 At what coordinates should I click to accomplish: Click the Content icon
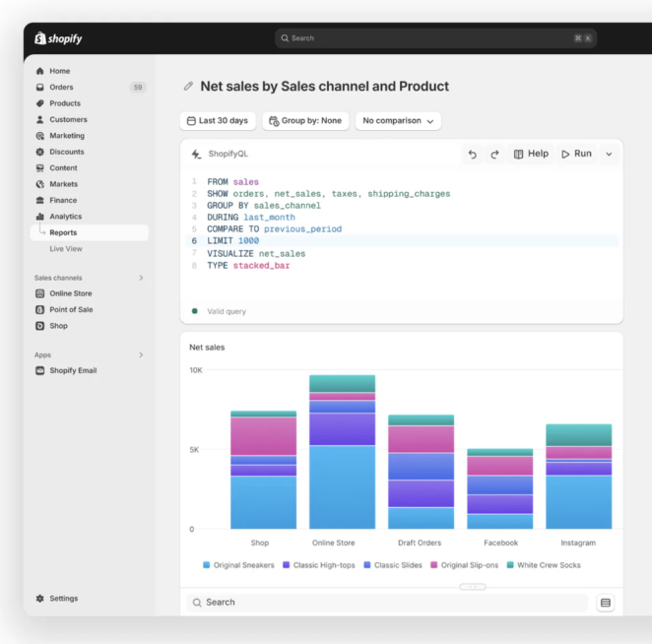point(40,168)
